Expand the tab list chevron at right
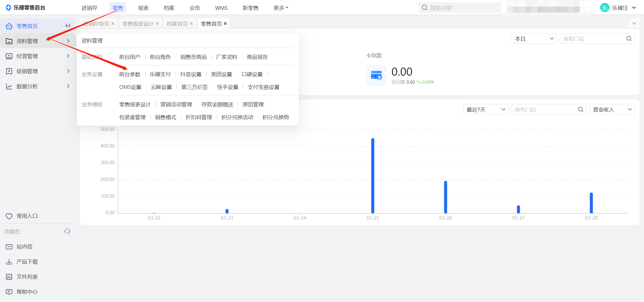The width and height of the screenshot is (644, 302). point(634,23)
